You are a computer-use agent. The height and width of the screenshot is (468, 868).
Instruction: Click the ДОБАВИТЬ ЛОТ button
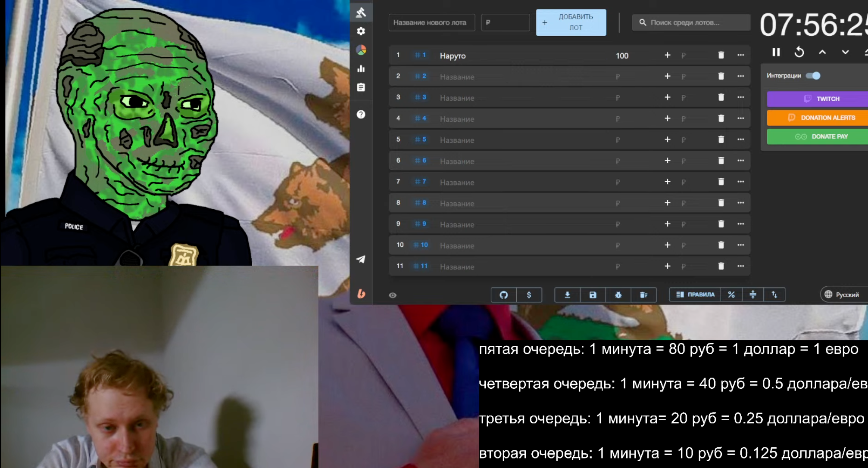point(571,22)
